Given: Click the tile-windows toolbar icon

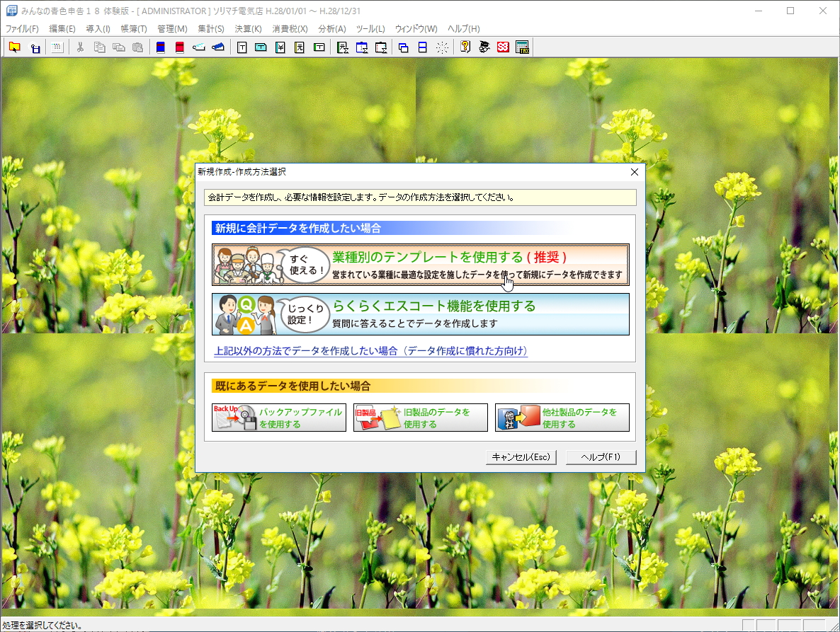Looking at the screenshot, I should pyautogui.click(x=422, y=47).
